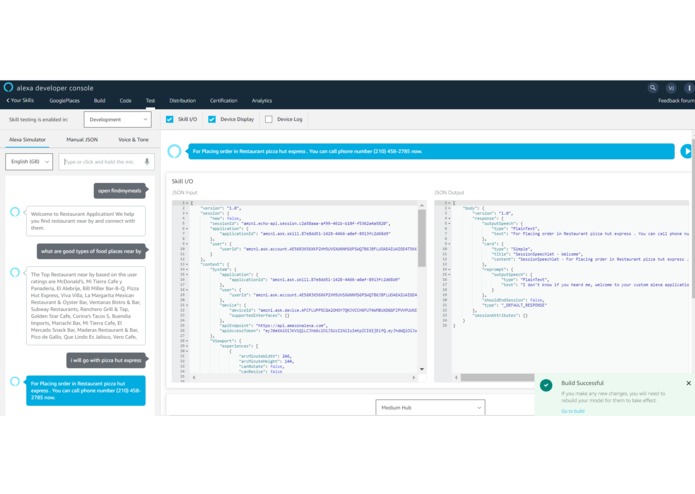695x494 pixels.
Task: Open the GooglePlaces skill name tab
Action: pyautogui.click(x=64, y=101)
